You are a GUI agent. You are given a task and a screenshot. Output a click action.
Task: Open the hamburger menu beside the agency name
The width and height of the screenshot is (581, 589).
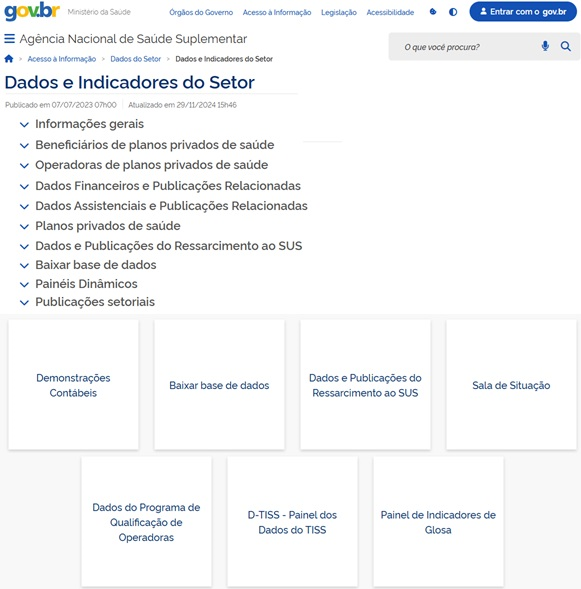tap(9, 39)
